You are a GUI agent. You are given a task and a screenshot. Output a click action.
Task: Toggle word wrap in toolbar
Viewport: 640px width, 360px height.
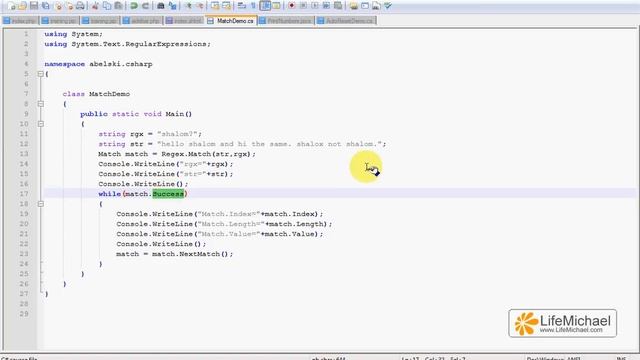[x=242, y=6]
